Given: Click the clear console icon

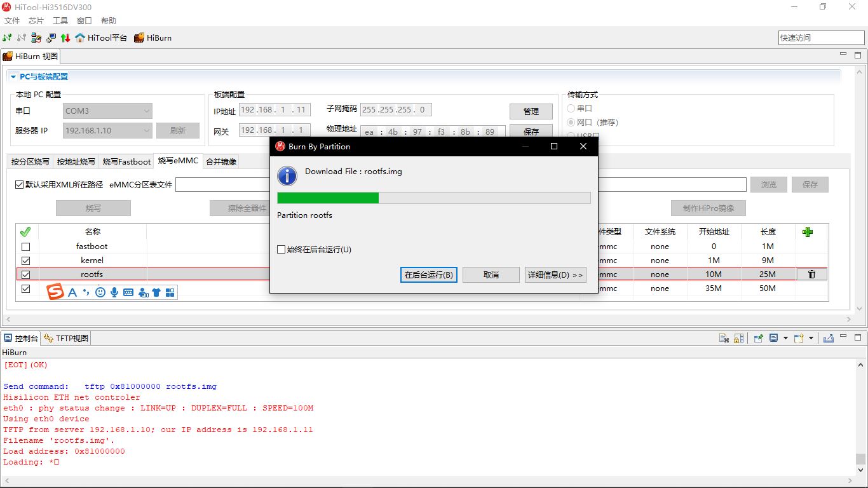Looking at the screenshot, I should [x=724, y=338].
